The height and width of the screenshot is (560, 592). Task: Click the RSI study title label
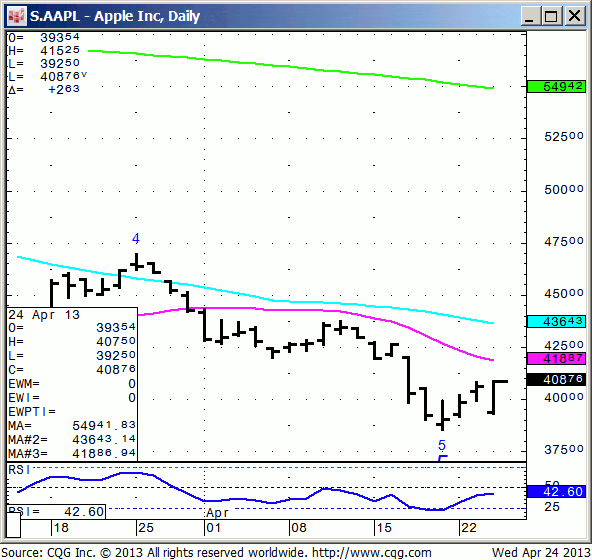[x=19, y=469]
